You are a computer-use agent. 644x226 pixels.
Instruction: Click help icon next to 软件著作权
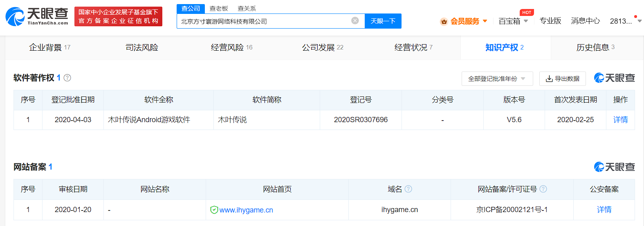(67, 78)
